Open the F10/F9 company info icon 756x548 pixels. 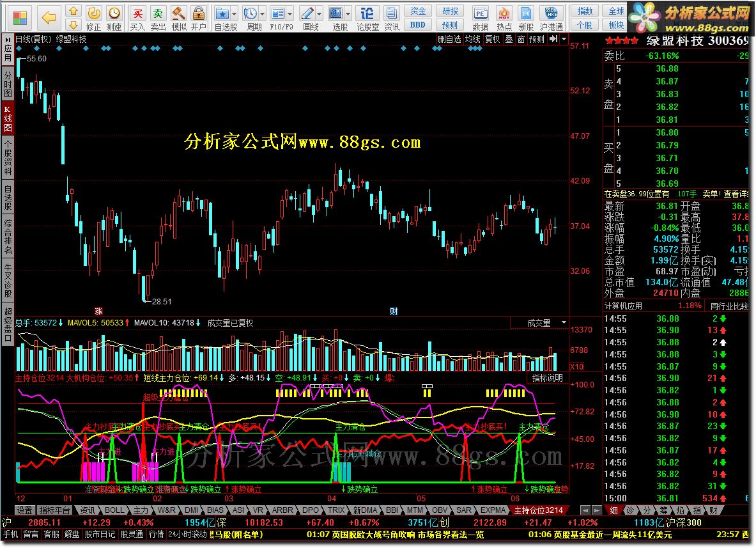coord(278,13)
